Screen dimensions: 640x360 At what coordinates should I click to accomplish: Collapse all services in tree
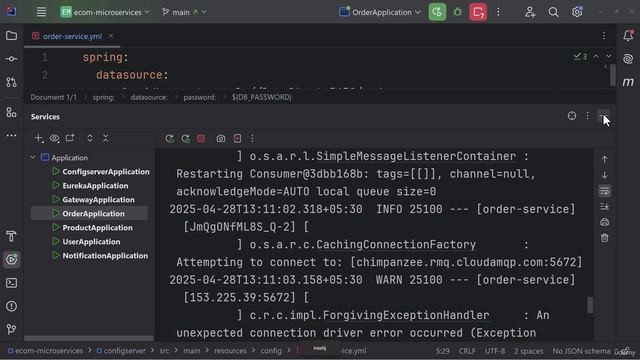[106, 138]
